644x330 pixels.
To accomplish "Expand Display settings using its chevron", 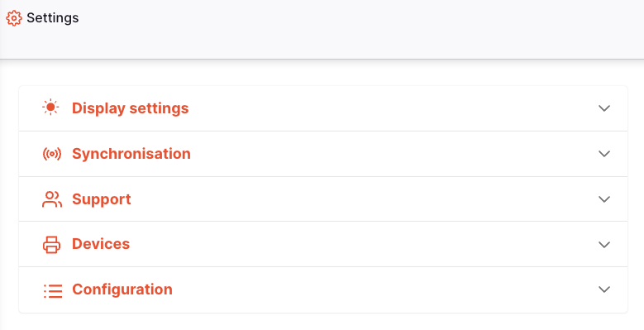I will point(604,108).
